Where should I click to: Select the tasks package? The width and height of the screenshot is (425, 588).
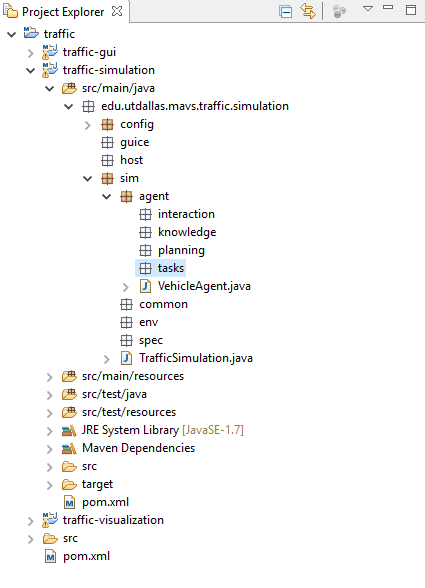[171, 268]
